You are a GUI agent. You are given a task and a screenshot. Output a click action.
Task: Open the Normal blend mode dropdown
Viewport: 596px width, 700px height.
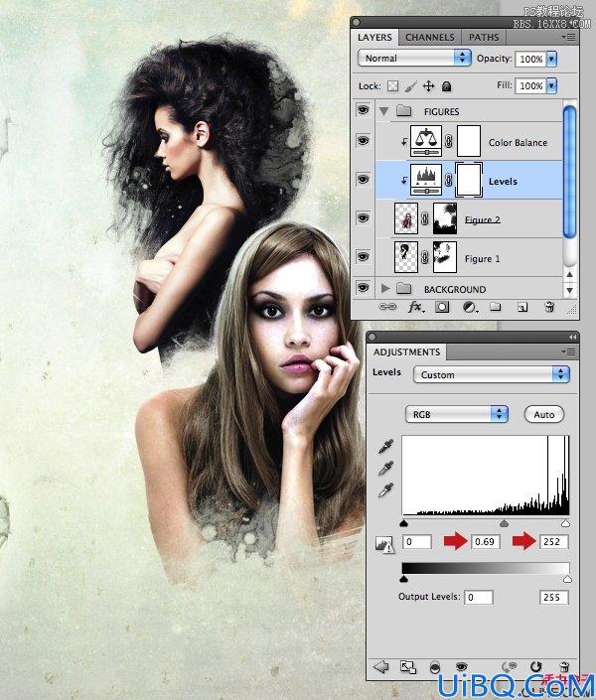(x=414, y=58)
